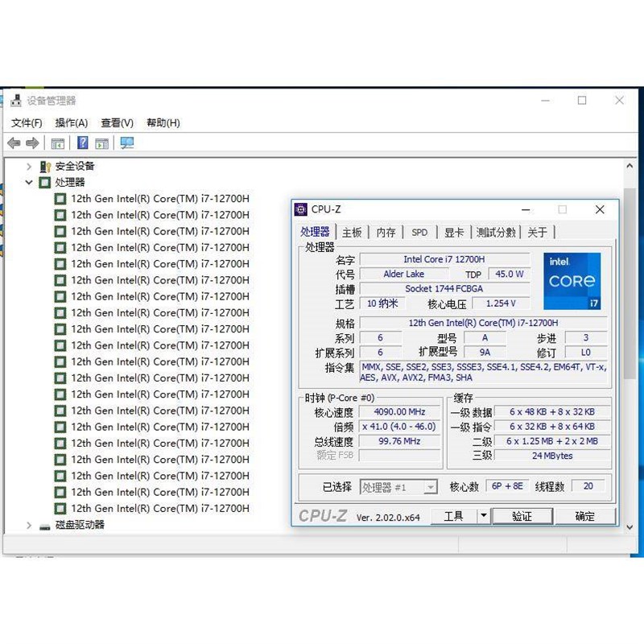Viewport: 644px width, 644px height.
Task: Click the 确定 button in CPU-Z
Action: click(x=585, y=516)
